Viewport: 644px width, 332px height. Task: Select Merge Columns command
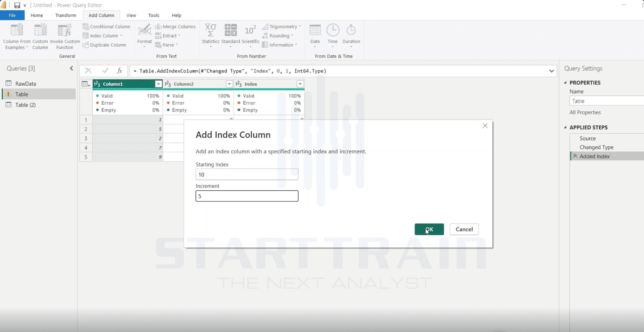(x=175, y=27)
